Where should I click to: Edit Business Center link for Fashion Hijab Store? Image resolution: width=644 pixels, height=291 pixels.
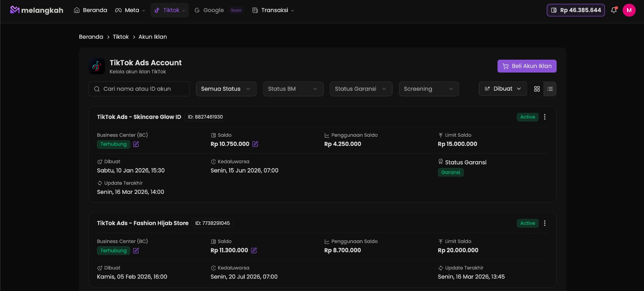(136, 251)
